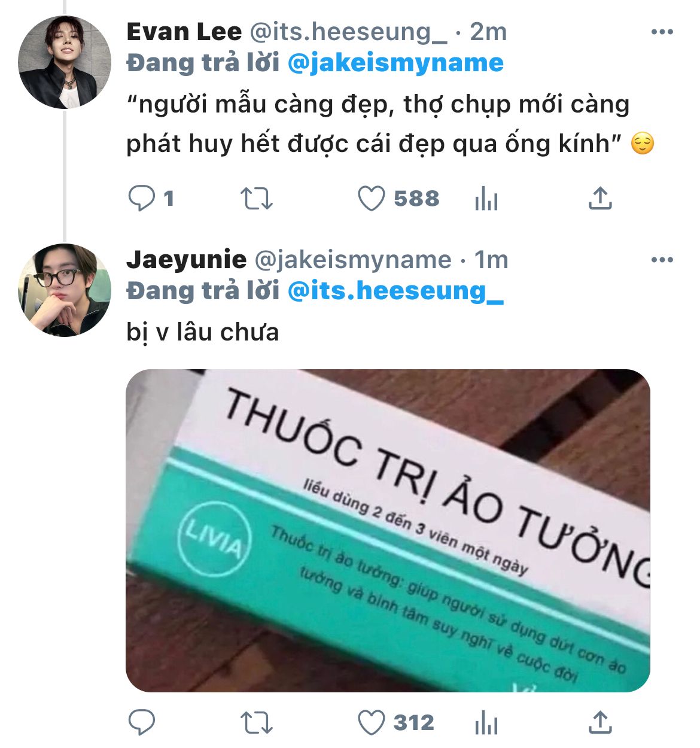
Task: Reply to Evan Lee's tweet
Action: tap(142, 198)
